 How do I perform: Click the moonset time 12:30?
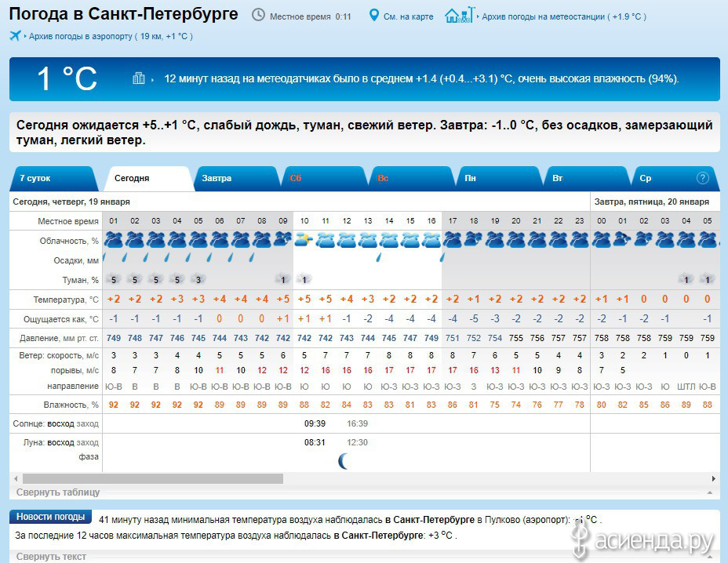coord(357,442)
